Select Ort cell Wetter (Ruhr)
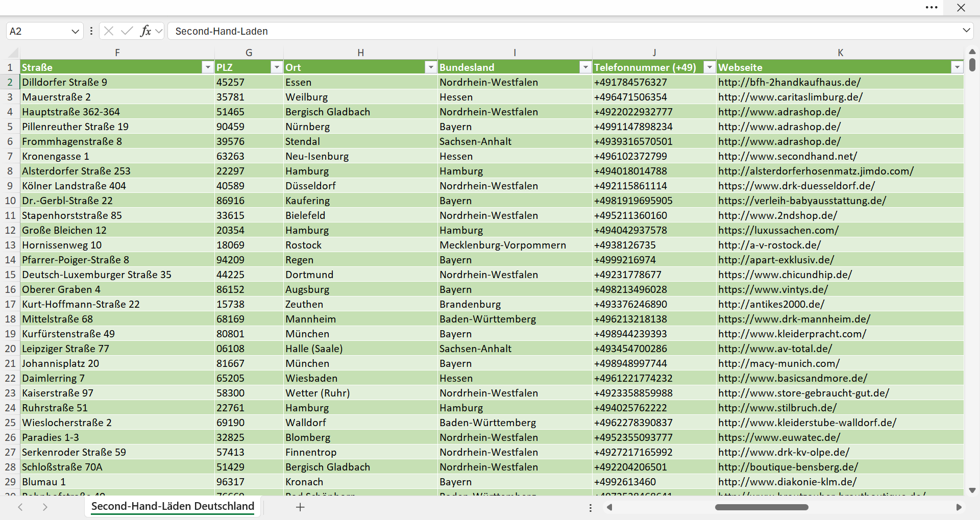 click(x=360, y=393)
